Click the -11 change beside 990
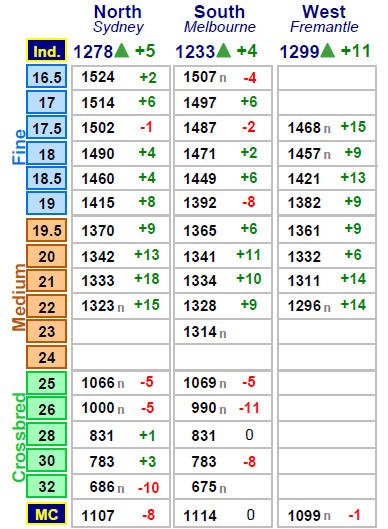 pyautogui.click(x=249, y=408)
